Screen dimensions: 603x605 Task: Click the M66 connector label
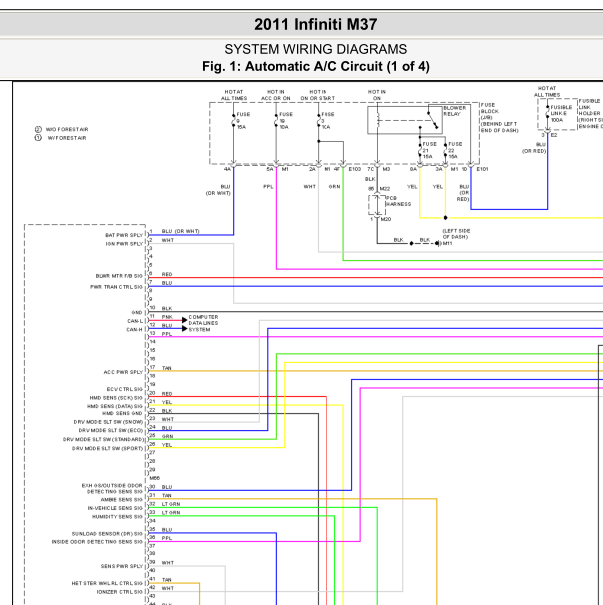[155, 478]
